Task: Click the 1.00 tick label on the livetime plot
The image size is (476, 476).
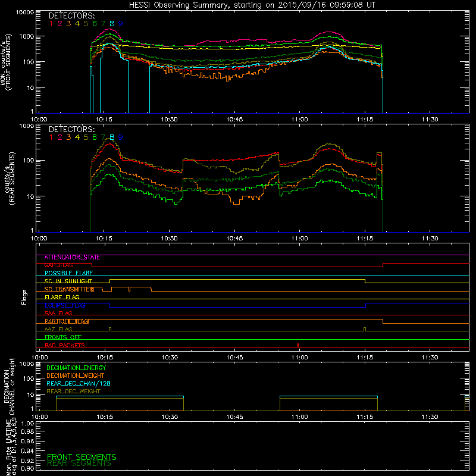Action: coord(27,423)
